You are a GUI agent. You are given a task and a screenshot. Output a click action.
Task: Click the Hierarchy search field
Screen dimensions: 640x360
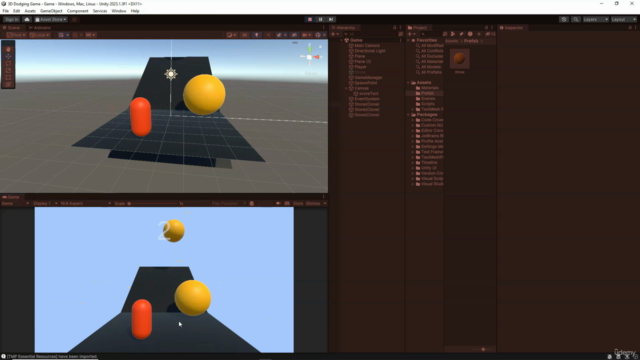point(369,34)
